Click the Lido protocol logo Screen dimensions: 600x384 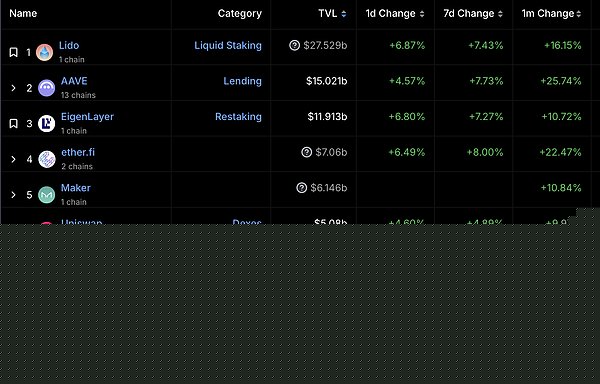[x=44, y=52]
